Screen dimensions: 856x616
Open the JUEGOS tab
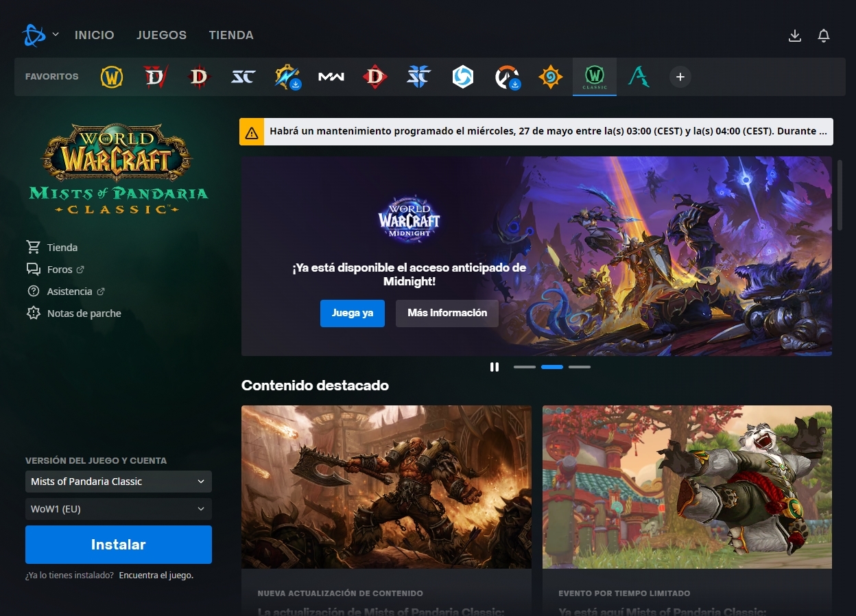tap(162, 35)
